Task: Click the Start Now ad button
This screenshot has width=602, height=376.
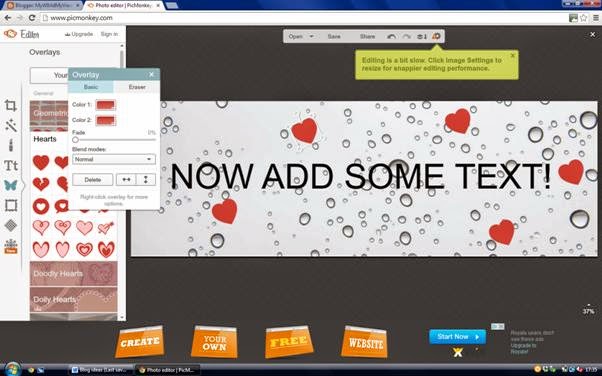Action: point(457,337)
